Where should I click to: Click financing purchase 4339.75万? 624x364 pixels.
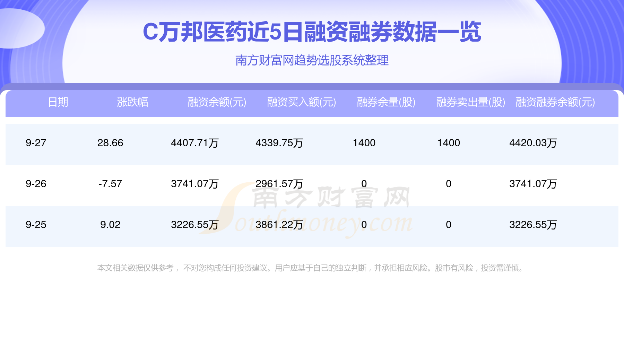[279, 143]
